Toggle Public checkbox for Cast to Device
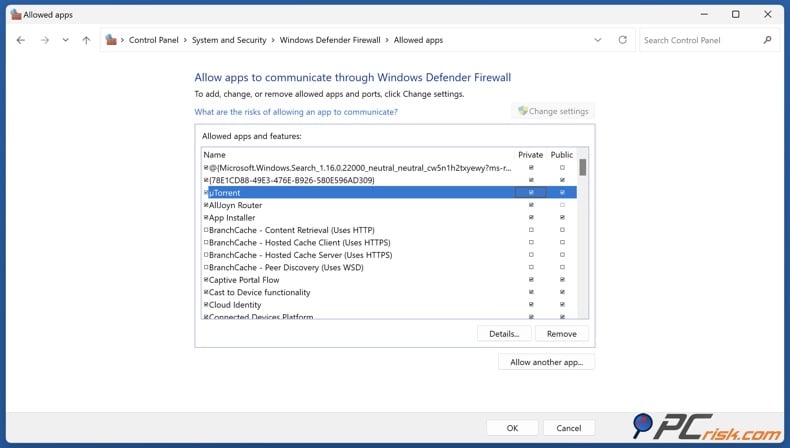790x448 pixels. [562, 292]
